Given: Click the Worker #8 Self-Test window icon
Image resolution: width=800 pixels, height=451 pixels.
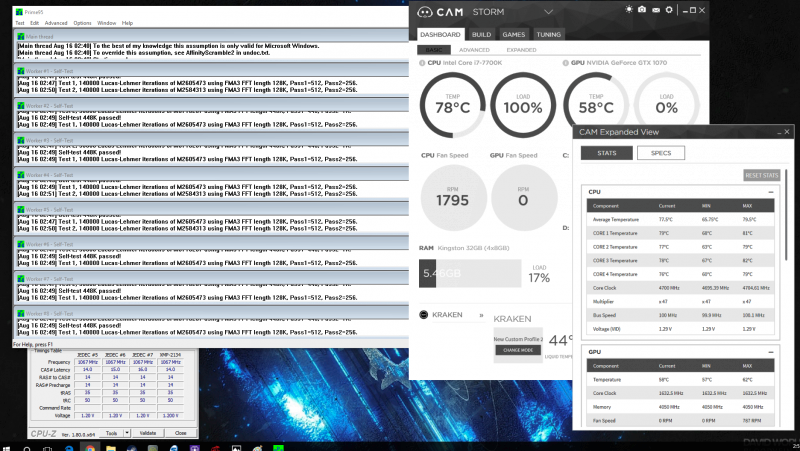Looking at the screenshot, I should (x=21, y=313).
